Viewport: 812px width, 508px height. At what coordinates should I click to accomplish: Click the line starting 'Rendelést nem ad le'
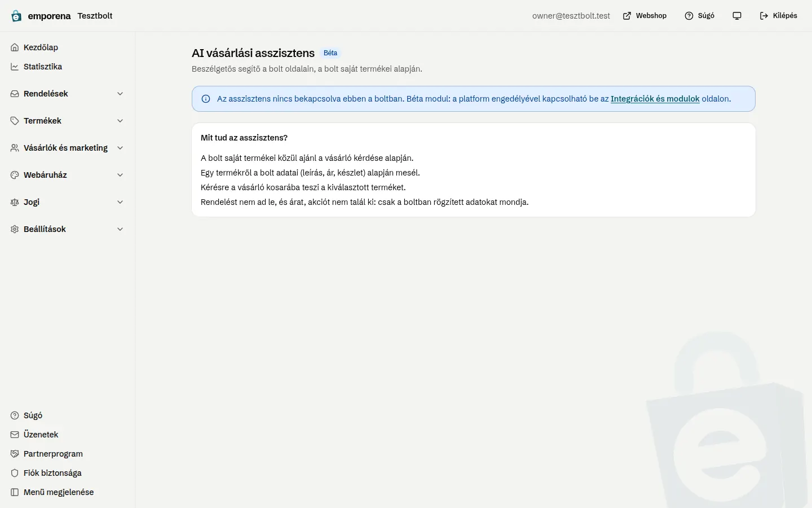[365, 202]
